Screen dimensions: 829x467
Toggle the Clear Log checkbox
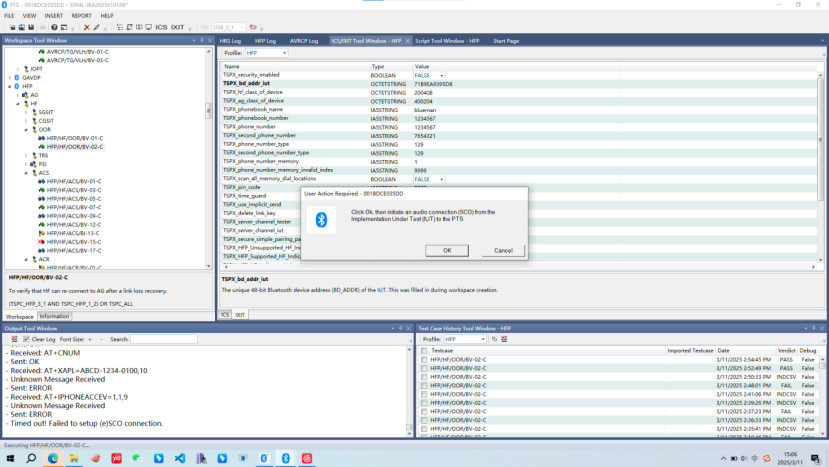26,339
